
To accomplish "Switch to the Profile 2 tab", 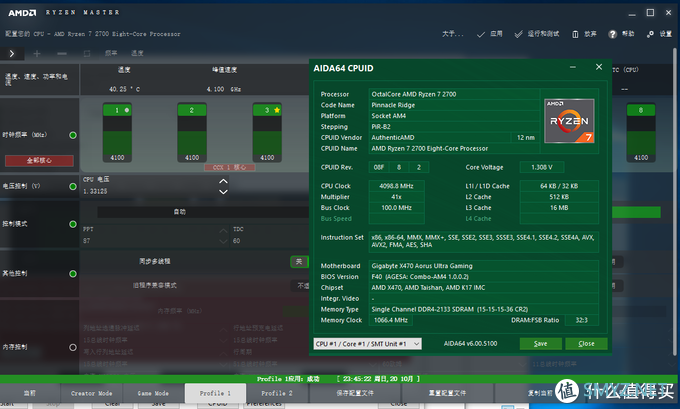I will pyautogui.click(x=277, y=393).
